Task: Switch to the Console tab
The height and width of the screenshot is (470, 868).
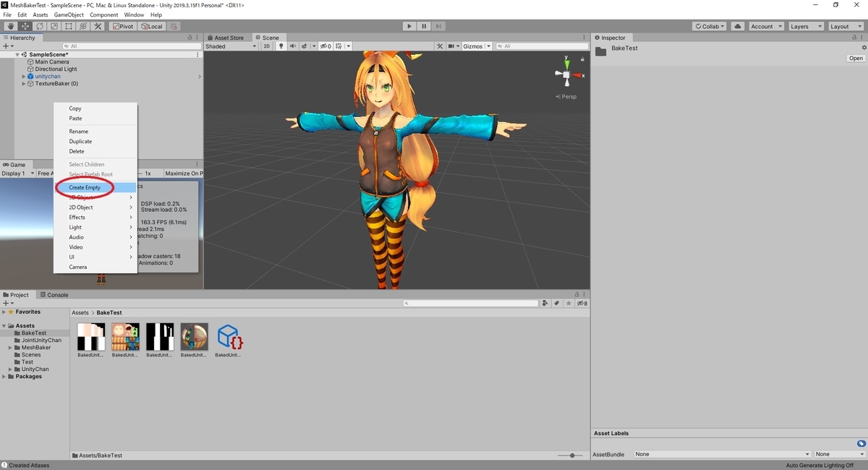Action: 54,295
